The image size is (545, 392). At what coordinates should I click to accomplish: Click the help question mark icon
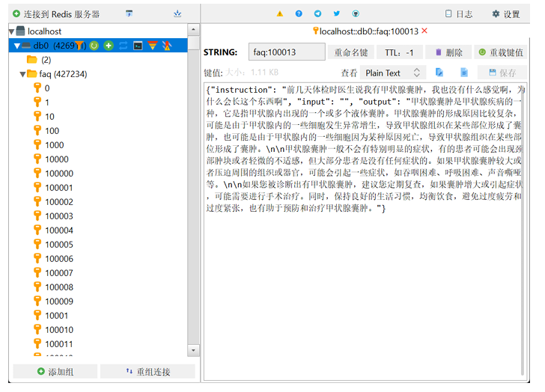coord(299,13)
